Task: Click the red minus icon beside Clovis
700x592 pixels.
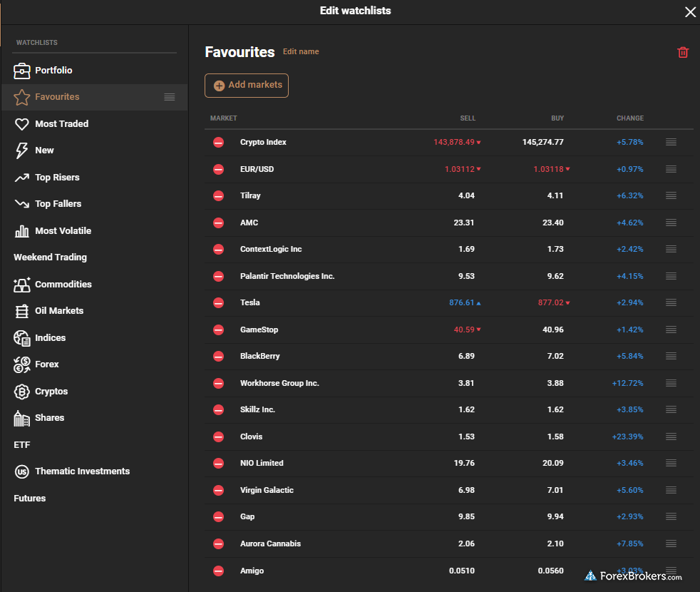Action: coord(218,437)
